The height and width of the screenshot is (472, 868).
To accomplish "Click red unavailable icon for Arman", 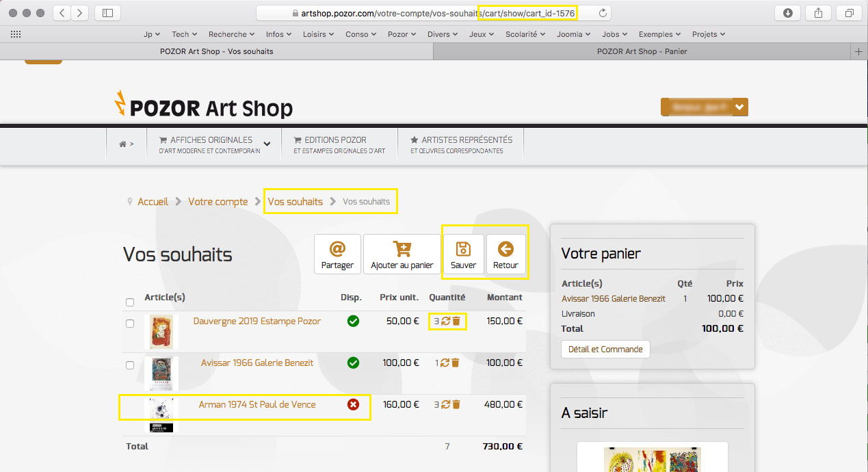I will click(x=353, y=405).
